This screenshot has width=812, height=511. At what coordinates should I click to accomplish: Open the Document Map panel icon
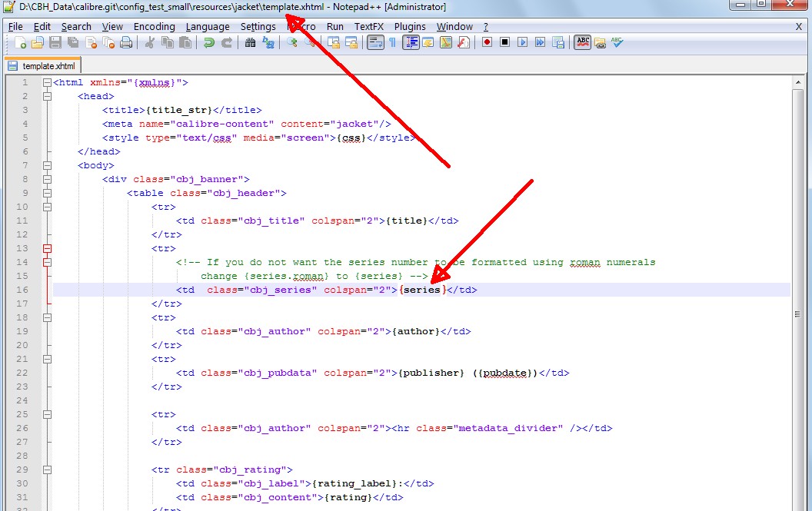tap(446, 42)
